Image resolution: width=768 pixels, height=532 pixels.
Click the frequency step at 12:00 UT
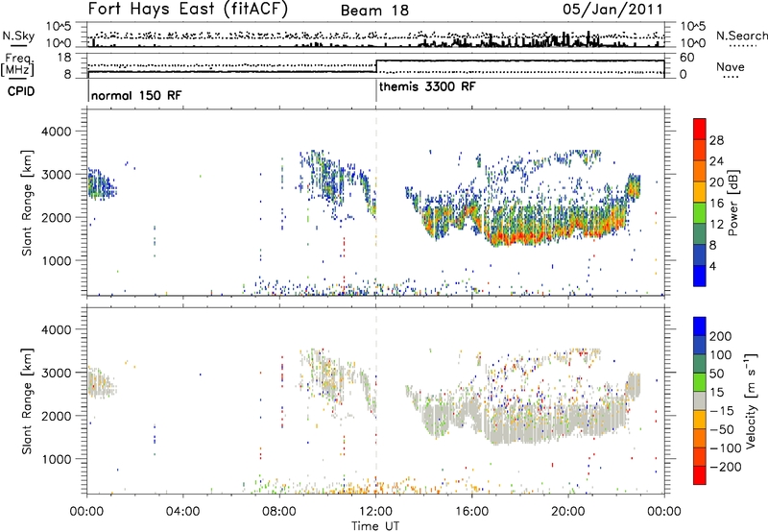pos(376,66)
